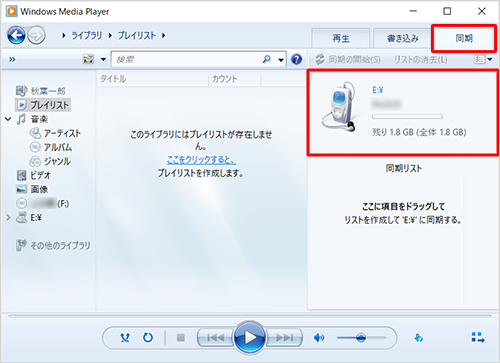The image size is (500, 363).
Task: Mute the volume speaker icon
Action: pyautogui.click(x=319, y=338)
